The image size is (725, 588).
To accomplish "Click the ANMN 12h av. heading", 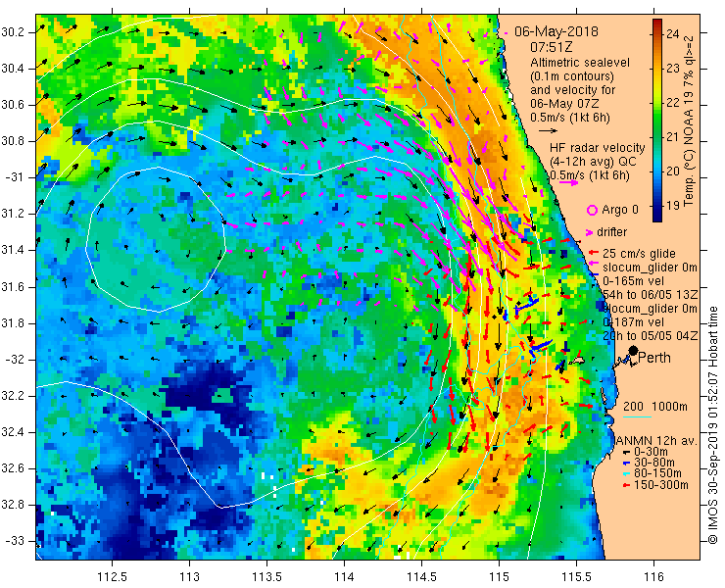I will click(x=657, y=441).
